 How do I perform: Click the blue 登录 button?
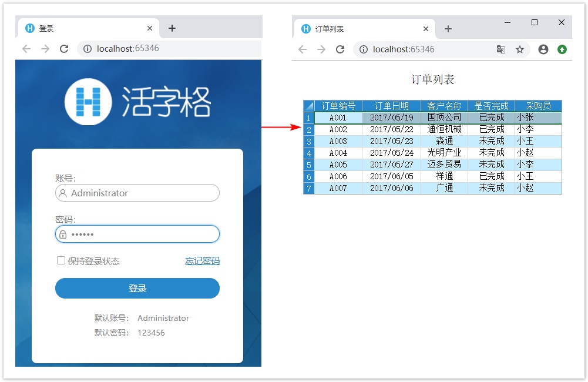coord(137,288)
